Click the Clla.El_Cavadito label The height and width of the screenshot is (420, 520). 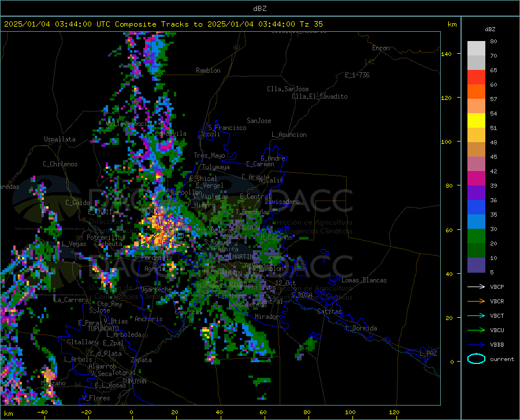point(320,96)
